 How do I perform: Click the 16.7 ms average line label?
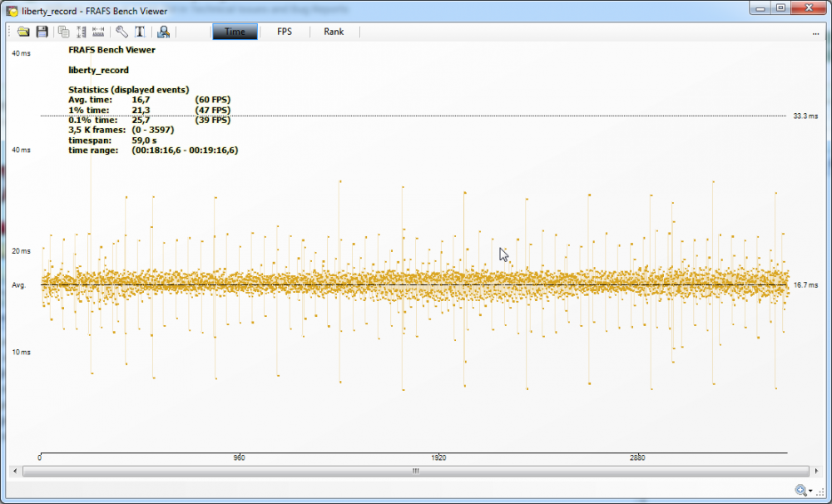click(x=805, y=284)
